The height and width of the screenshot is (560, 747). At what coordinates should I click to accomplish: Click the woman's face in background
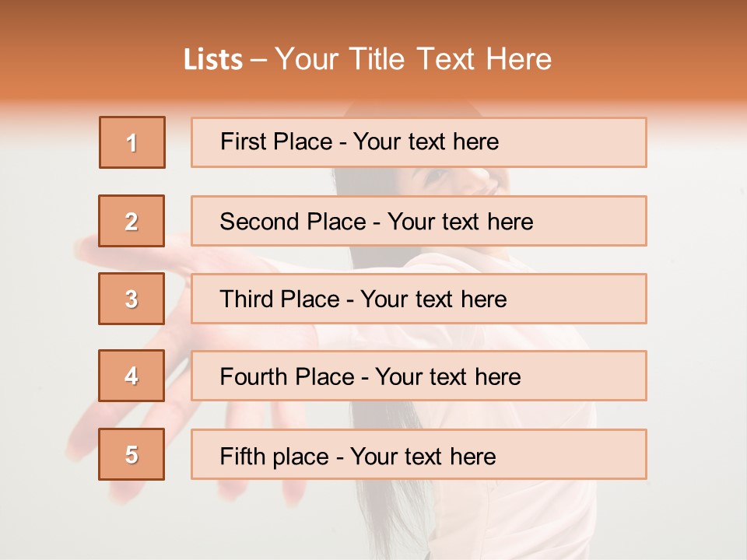(459, 180)
